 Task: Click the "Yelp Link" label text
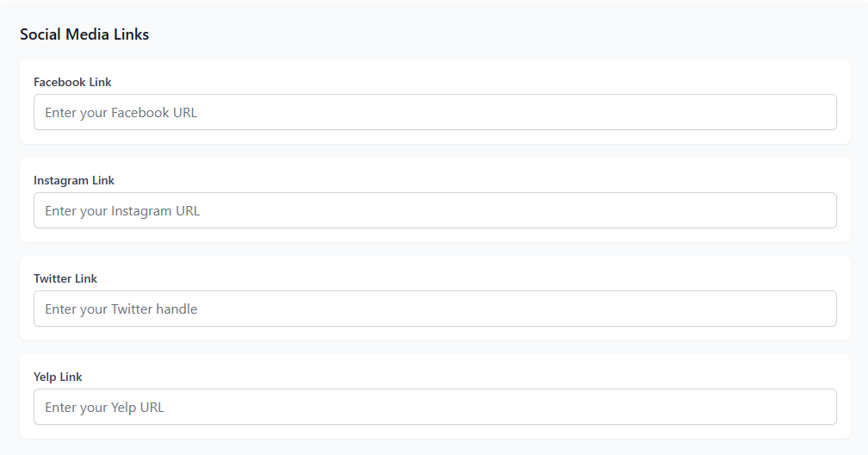click(58, 377)
